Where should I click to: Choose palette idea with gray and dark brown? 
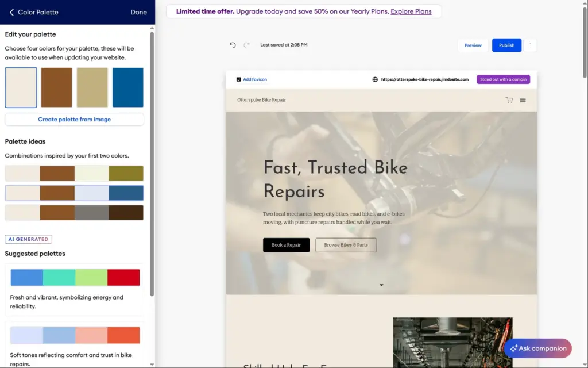tap(74, 213)
